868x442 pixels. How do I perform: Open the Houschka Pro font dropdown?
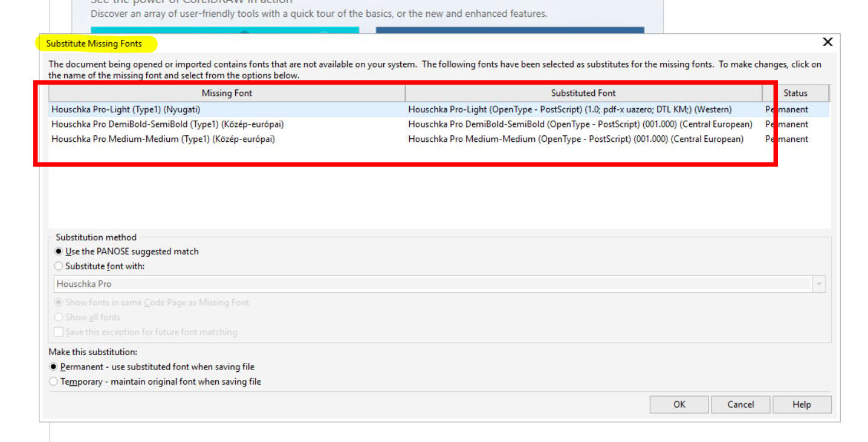(x=819, y=284)
